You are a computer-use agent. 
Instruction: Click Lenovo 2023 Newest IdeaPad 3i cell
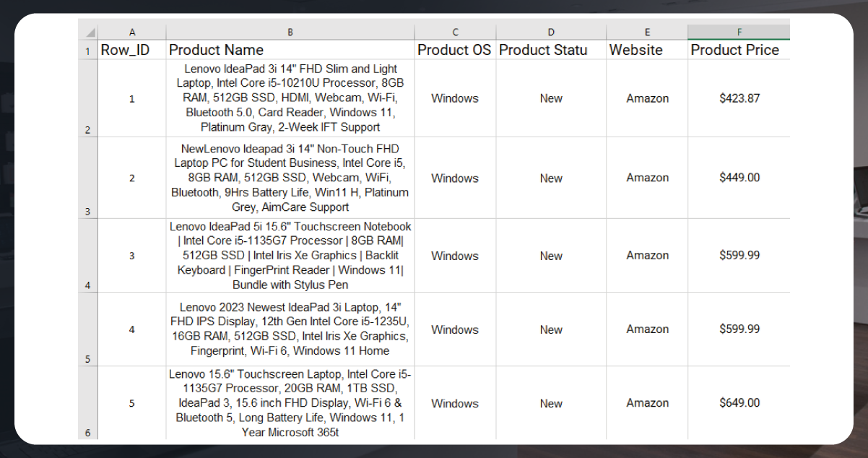click(x=290, y=329)
